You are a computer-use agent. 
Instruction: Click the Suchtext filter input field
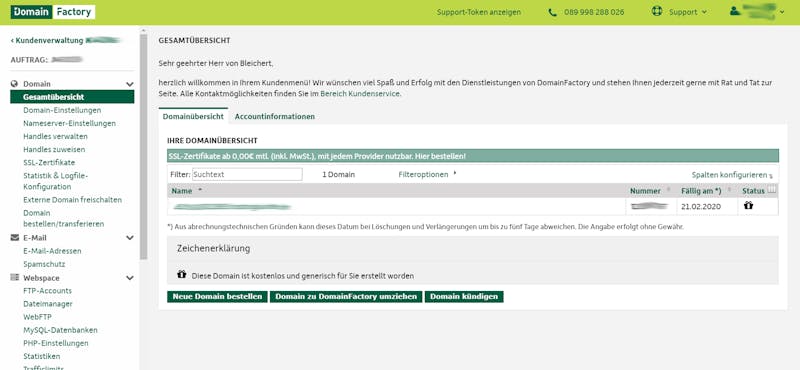[x=247, y=174]
